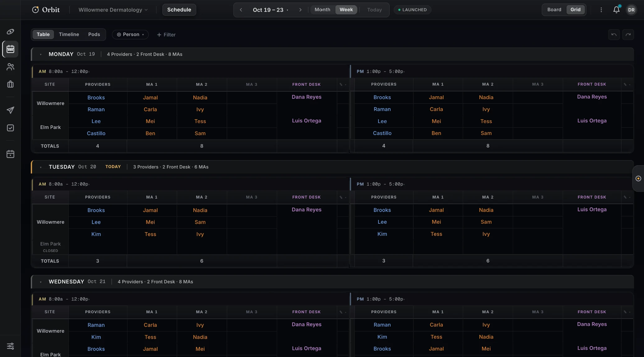Viewport: 644px width, 357px height.
Task: Open Willowmere Dermatology clinic dropdown
Action: (x=113, y=10)
